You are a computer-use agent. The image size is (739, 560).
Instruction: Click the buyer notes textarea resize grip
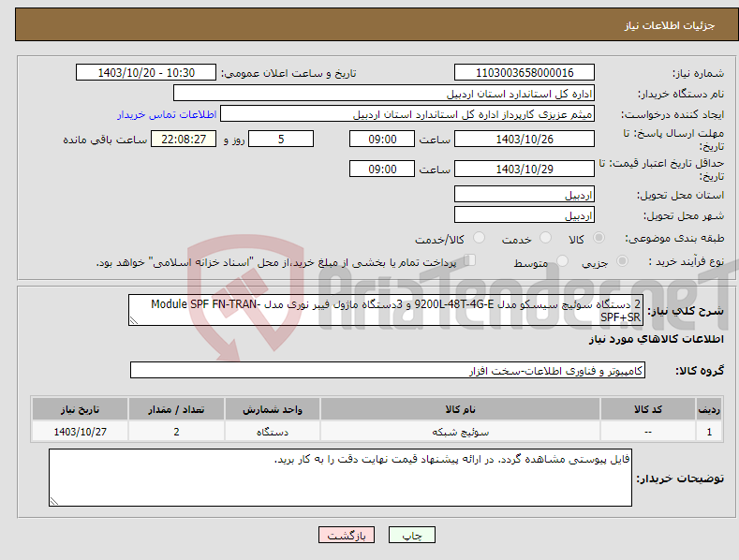[54, 501]
